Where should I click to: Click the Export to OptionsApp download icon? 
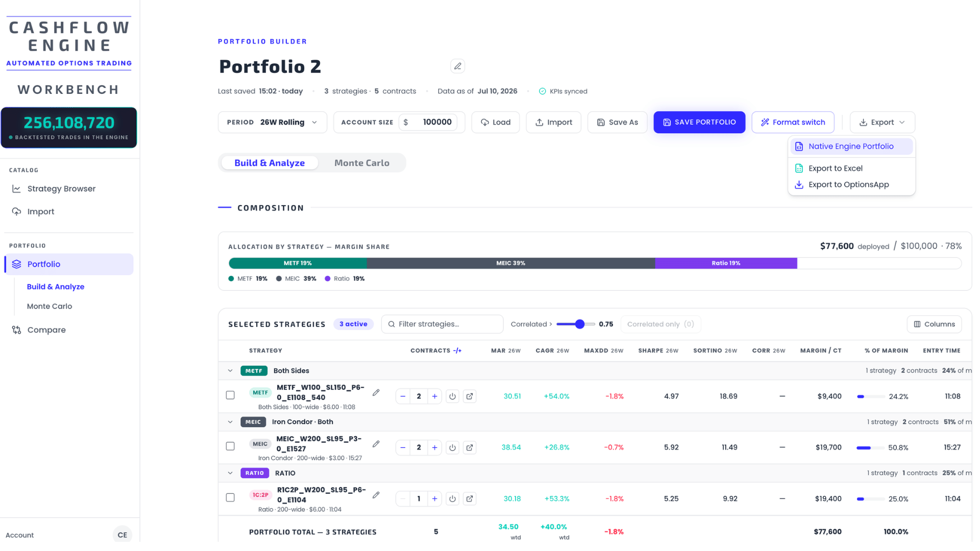click(x=799, y=185)
